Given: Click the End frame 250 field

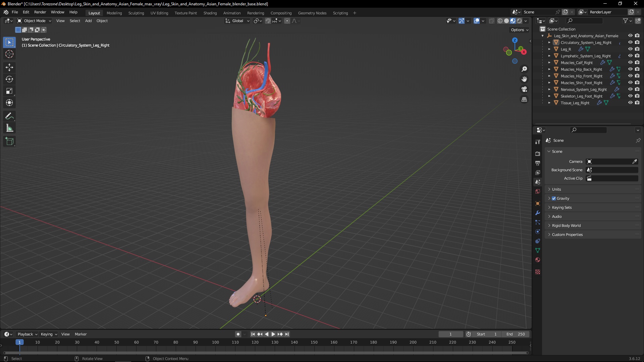Looking at the screenshot, I should [516, 334].
